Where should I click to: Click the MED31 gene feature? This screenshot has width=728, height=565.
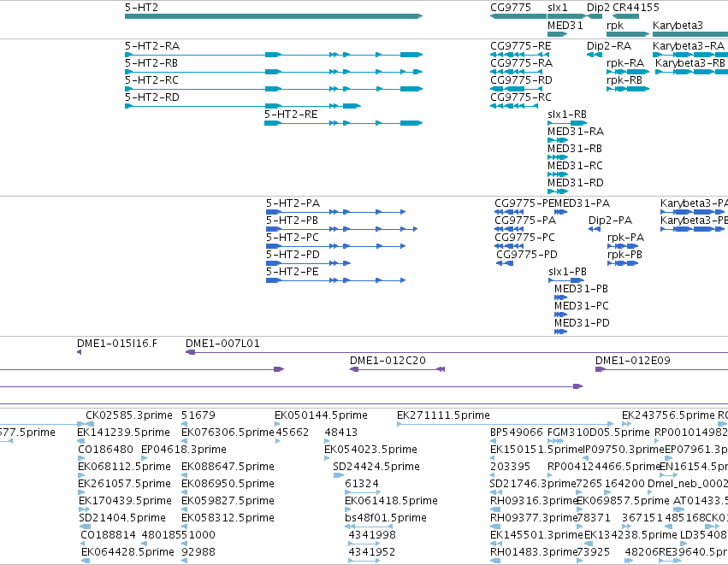(557, 34)
